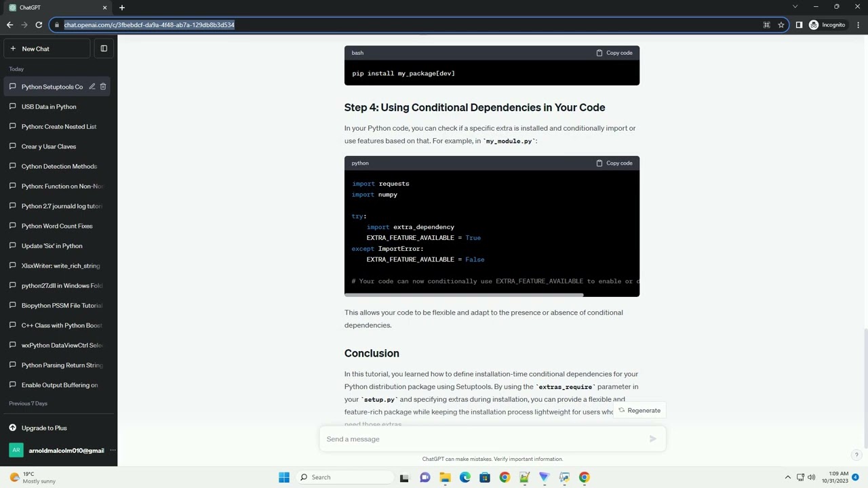Open File Explorer from taskbar

click(445, 477)
